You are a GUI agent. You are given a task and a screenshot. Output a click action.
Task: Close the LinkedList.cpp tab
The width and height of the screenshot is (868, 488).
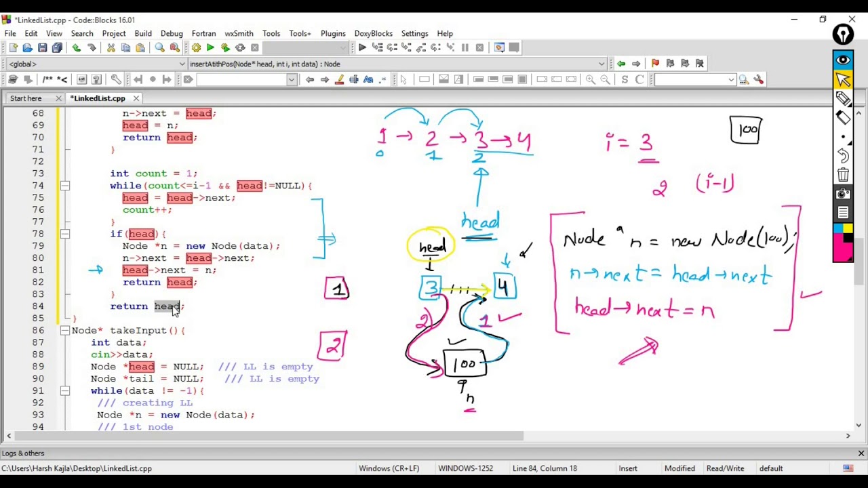136,98
